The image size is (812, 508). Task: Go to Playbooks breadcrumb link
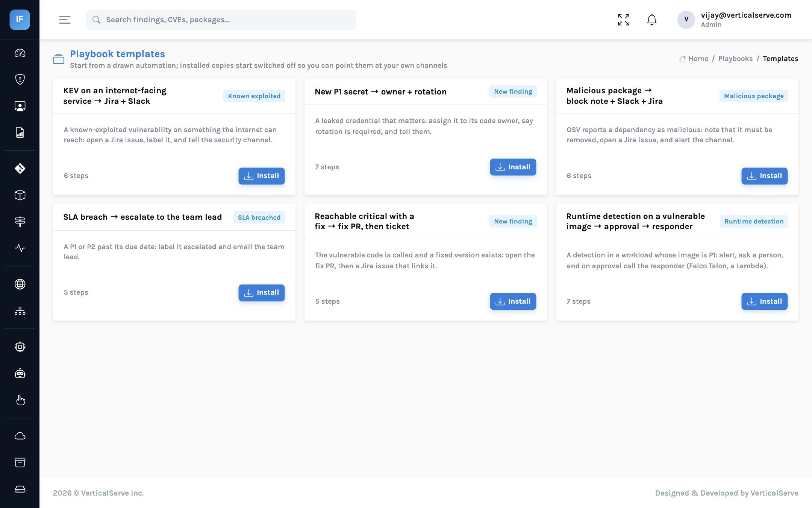(735, 59)
